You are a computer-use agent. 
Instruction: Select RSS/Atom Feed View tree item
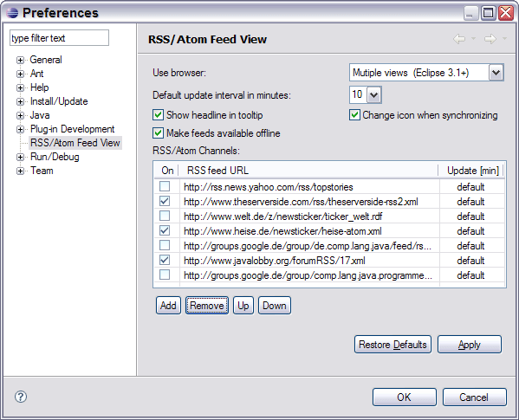coord(75,143)
